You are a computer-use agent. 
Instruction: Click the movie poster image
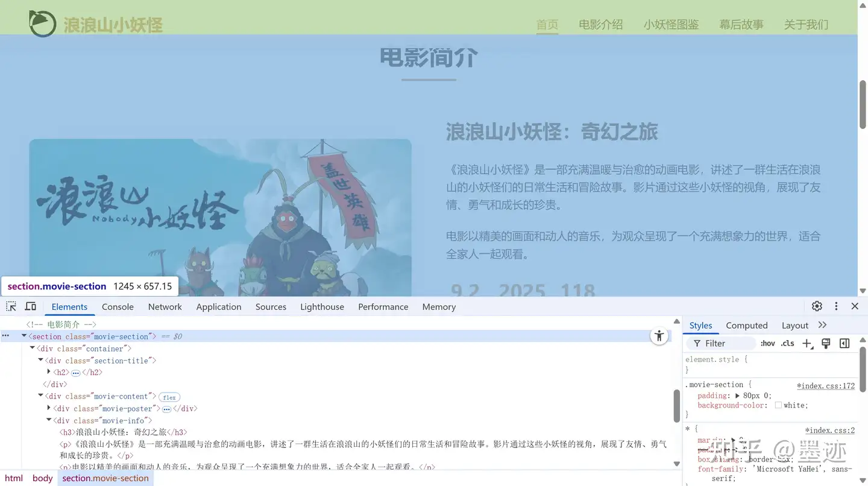pyautogui.click(x=220, y=218)
